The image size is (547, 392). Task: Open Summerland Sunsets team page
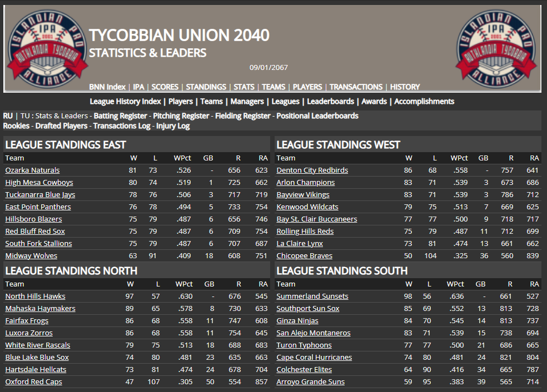click(x=312, y=296)
